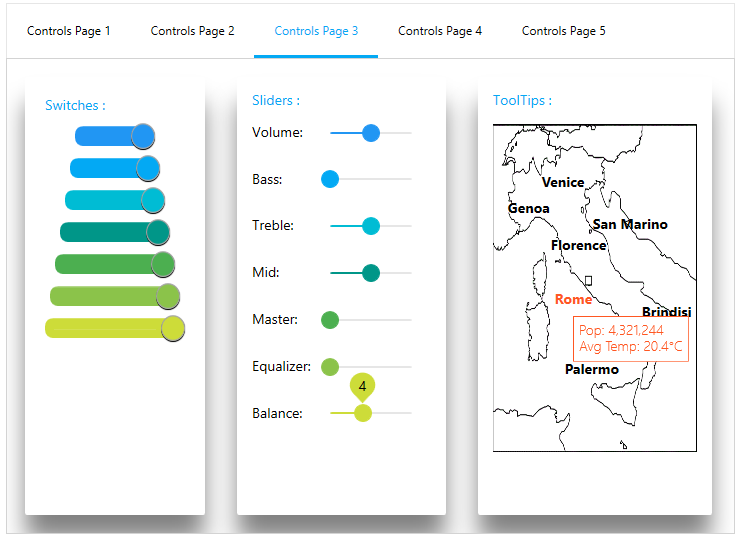Go to Controls Page 5 tab
This screenshot has height=536, width=739.
coord(563,31)
